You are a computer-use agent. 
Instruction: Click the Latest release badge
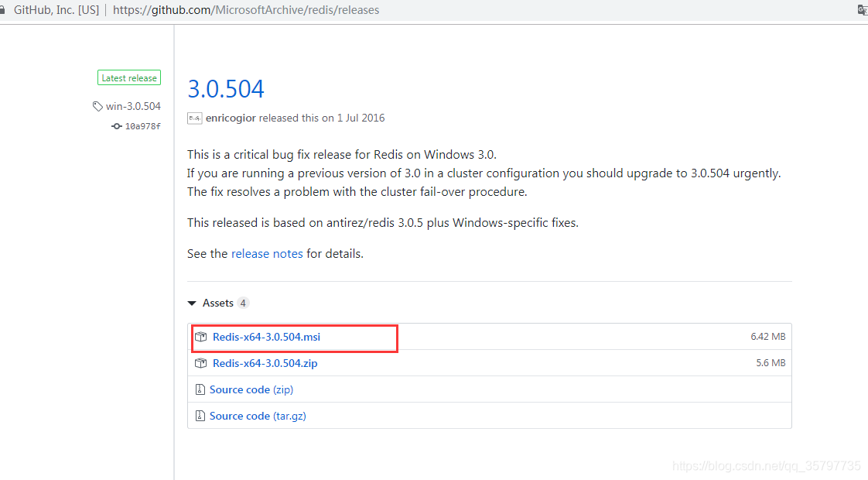point(129,78)
